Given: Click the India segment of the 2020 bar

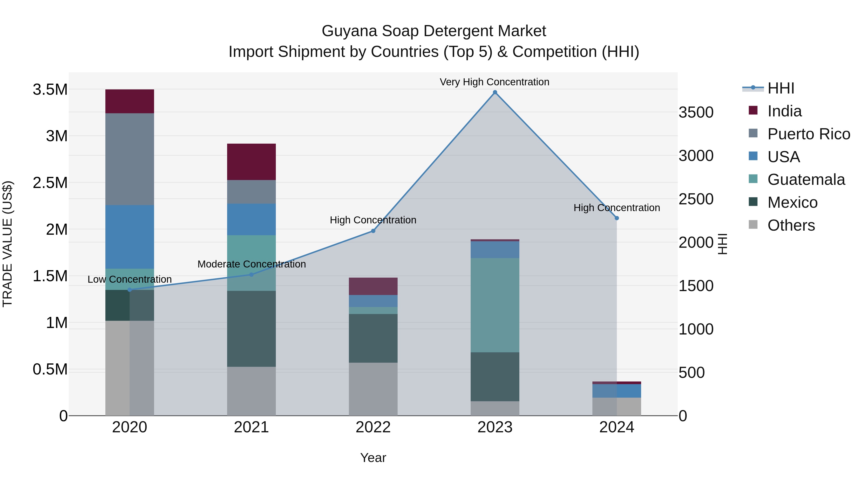Looking at the screenshot, I should coord(130,101).
